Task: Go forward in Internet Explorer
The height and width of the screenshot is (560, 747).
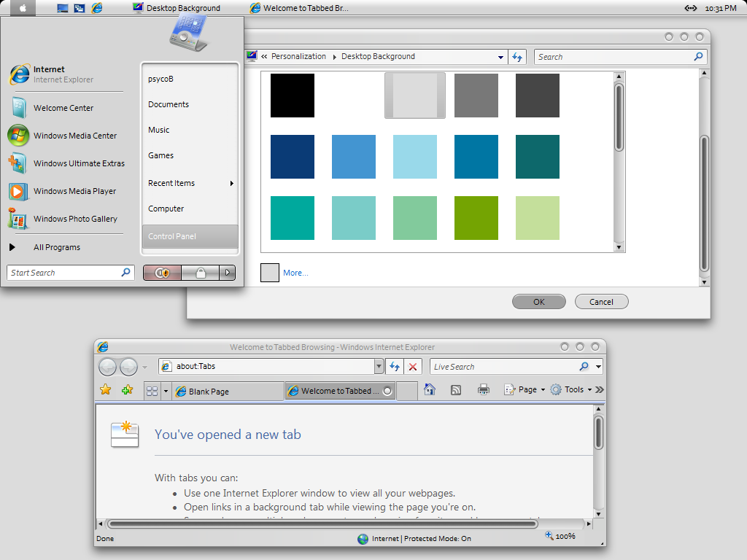Action: (128, 367)
